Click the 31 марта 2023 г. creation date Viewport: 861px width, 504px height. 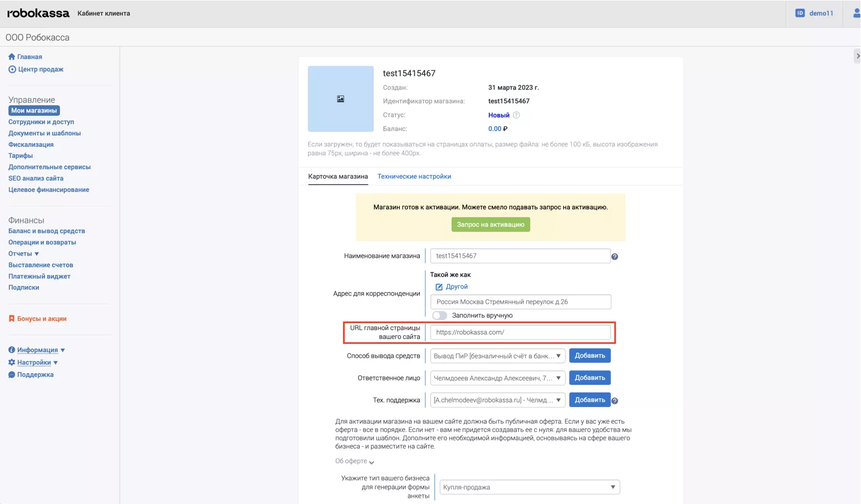coord(513,88)
